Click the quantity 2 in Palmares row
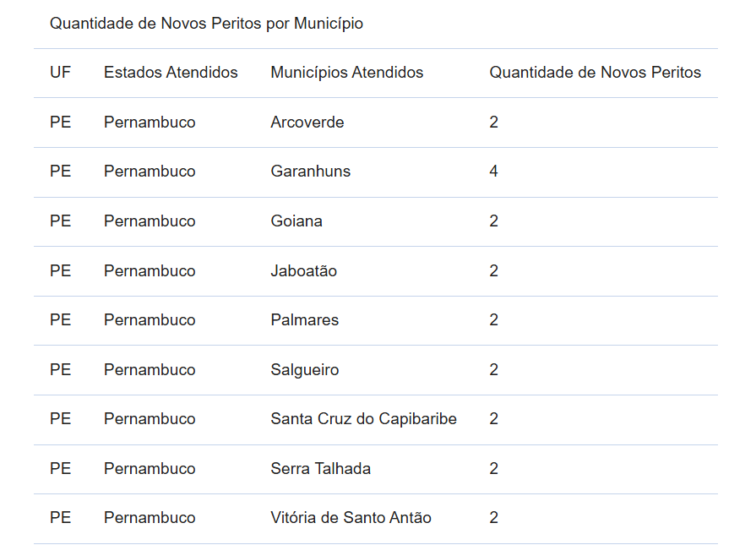Screen dimensions: 756x545 pos(493,319)
